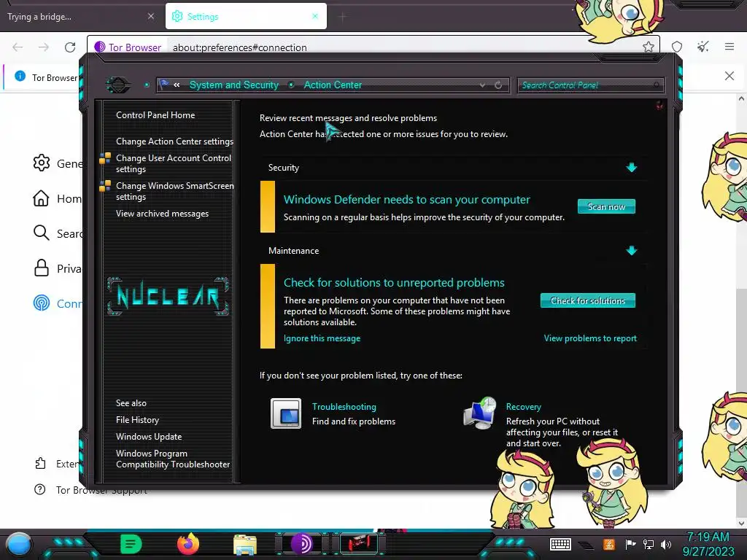747x560 pixels.
Task: Open the address bar history dropdown arrow
Action: pos(483,85)
